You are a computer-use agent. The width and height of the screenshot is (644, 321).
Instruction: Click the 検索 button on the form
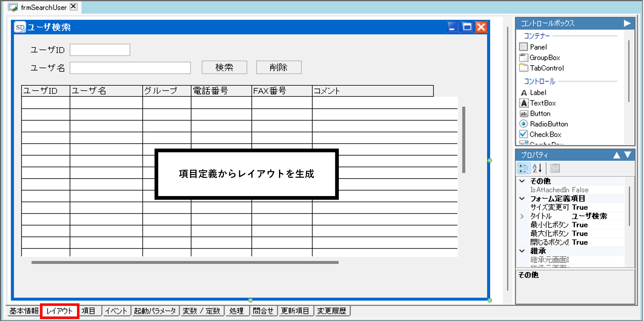pyautogui.click(x=224, y=67)
